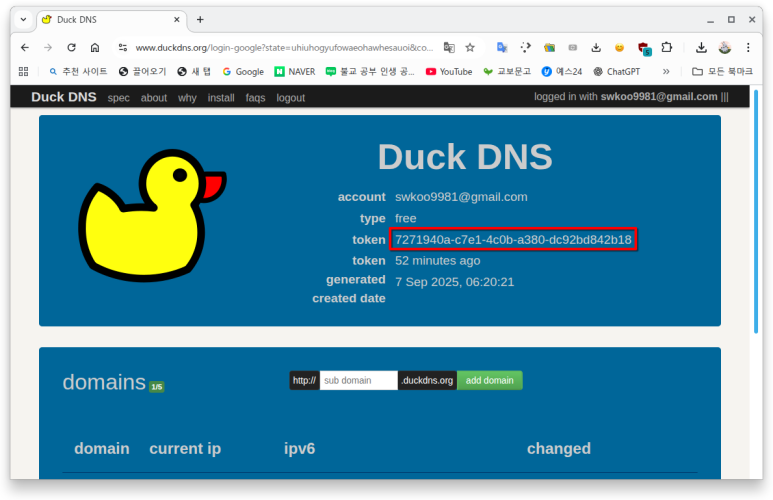View site information icon in address bar
This screenshot has width=773, height=500.
(x=123, y=47)
